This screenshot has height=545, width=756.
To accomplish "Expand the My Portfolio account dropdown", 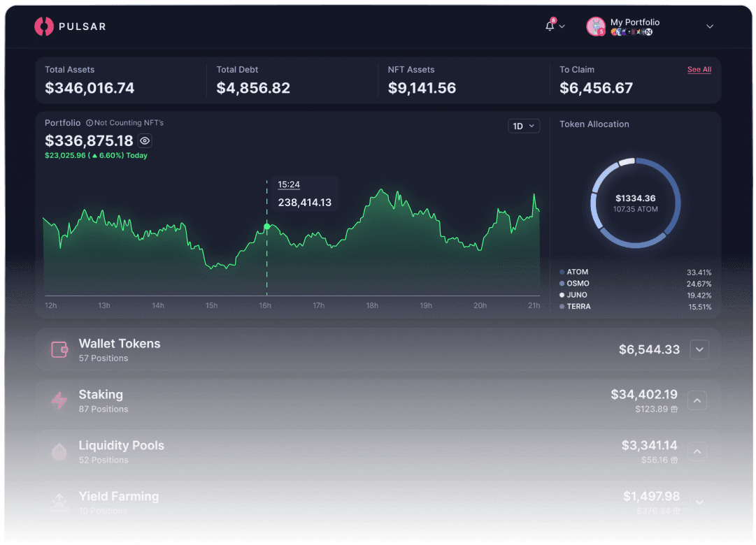I will point(710,27).
